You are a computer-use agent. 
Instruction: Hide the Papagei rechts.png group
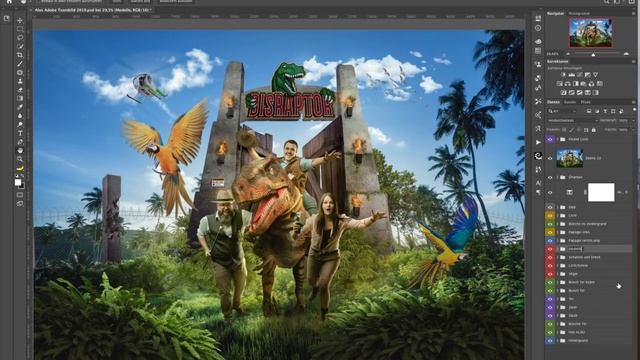pyautogui.click(x=550, y=240)
